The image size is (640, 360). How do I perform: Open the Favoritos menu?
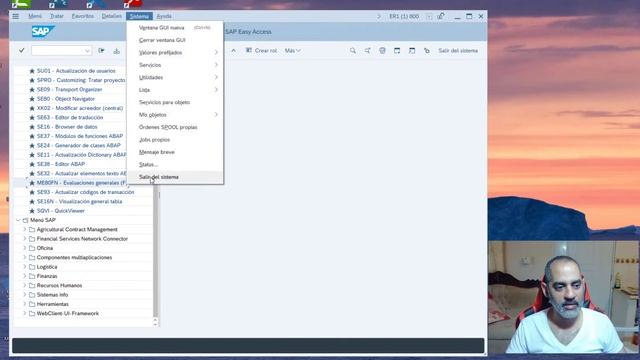coord(83,16)
